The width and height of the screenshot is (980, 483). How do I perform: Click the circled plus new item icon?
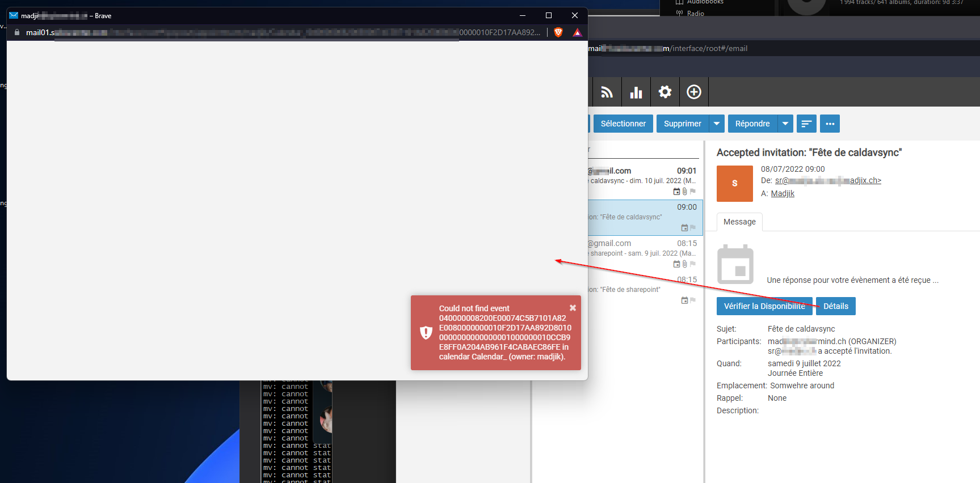pos(693,92)
